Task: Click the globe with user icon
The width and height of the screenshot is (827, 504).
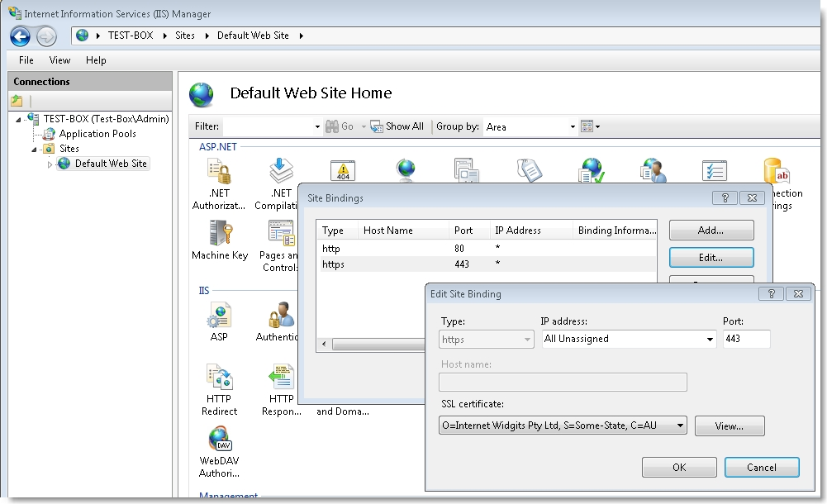Action: coord(653,170)
